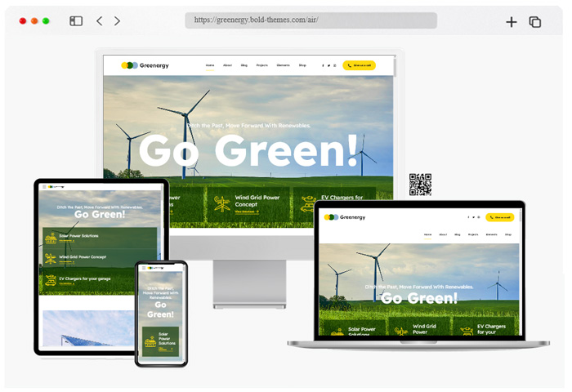Click the tablet EV Chargers car icon

click(x=51, y=280)
